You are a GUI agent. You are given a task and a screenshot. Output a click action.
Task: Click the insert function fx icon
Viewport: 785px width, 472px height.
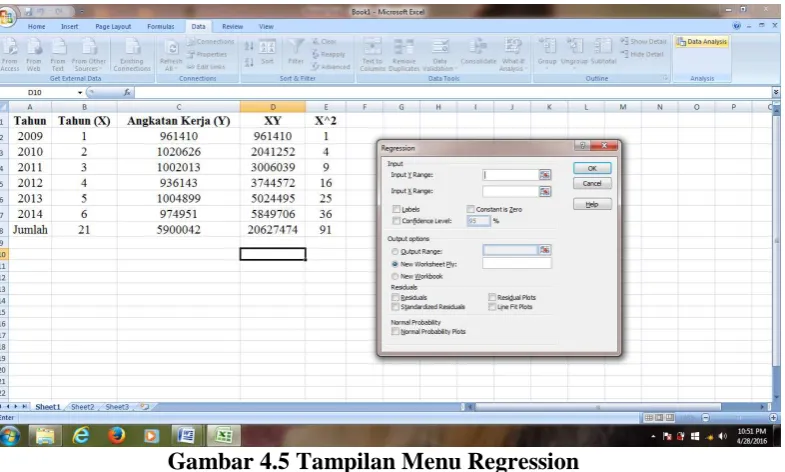127,92
